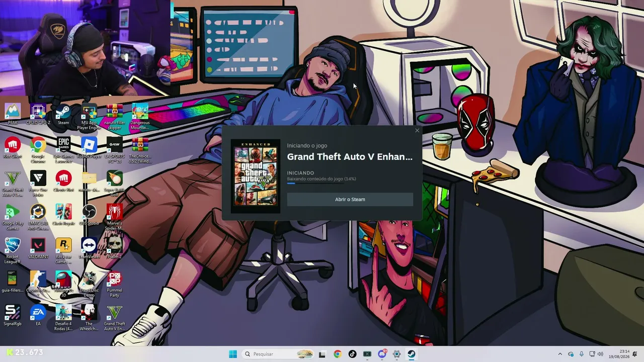The width and height of the screenshot is (644, 362).
Task: Launch Rocket League from the desktop
Action: click(x=13, y=251)
